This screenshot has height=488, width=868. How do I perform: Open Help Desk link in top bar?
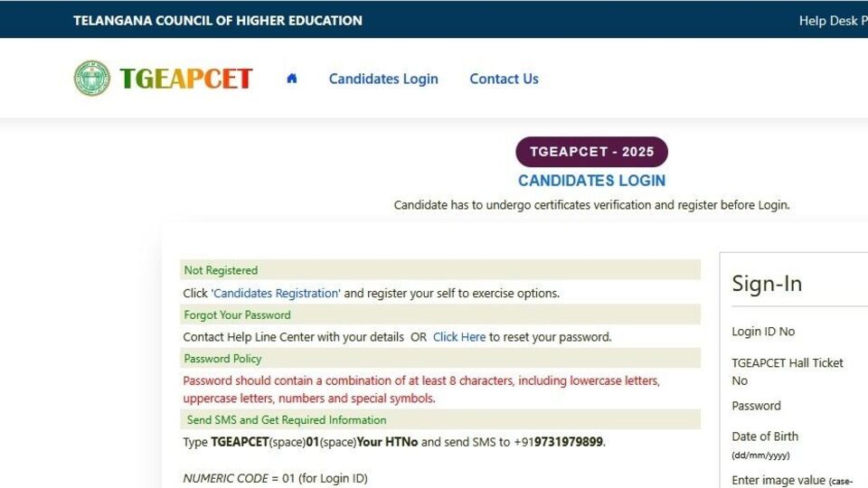[833, 21]
